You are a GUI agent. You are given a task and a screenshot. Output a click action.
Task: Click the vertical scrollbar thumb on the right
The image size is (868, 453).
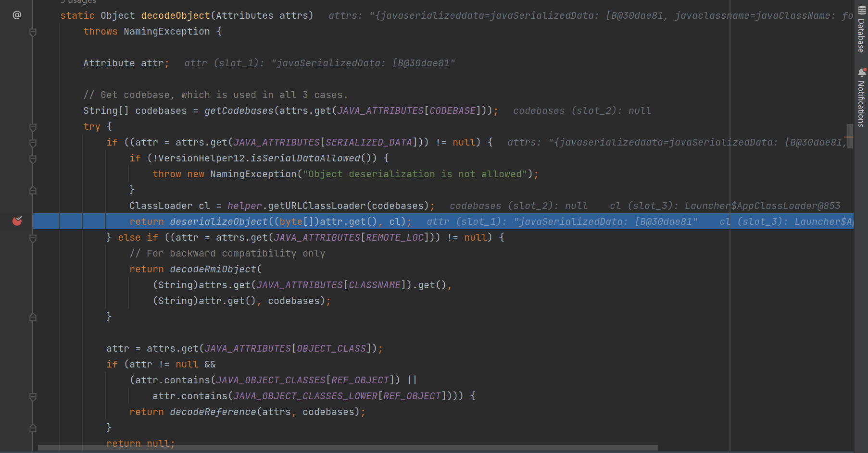point(850,136)
